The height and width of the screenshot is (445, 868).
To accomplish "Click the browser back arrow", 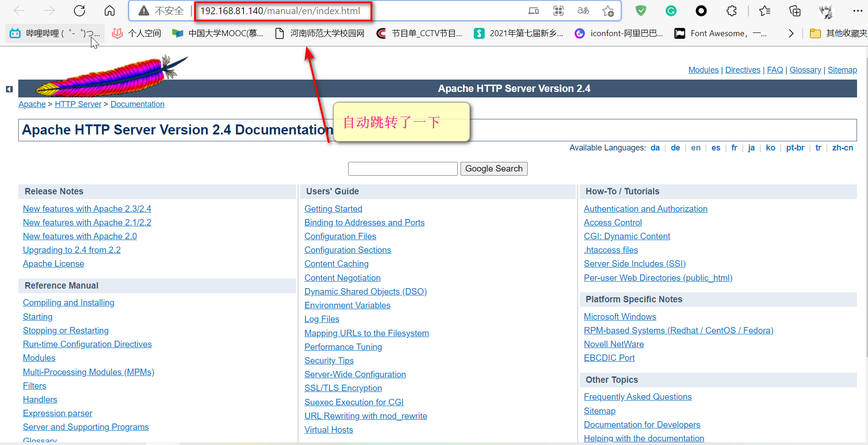I will (x=19, y=11).
